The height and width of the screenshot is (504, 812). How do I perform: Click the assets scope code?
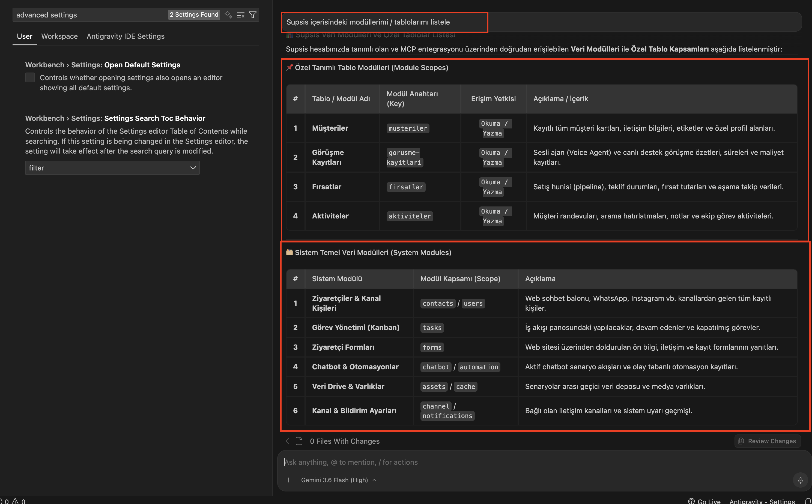(434, 387)
